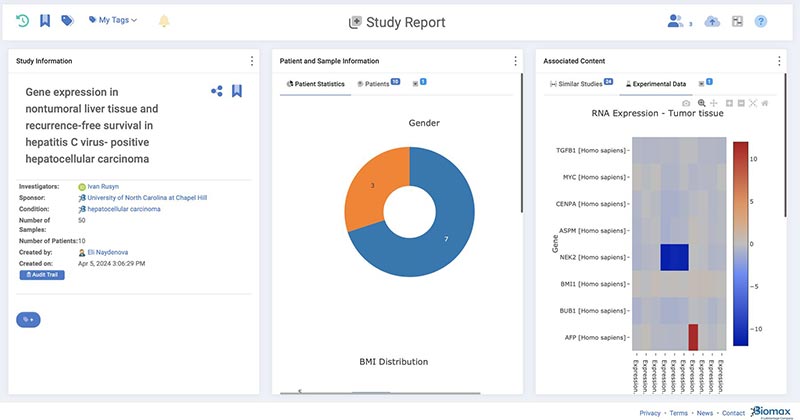Viewport: 800px width, 420px height.
Task: Click zoom out icon on heatmap toolbar
Action: [x=741, y=103]
